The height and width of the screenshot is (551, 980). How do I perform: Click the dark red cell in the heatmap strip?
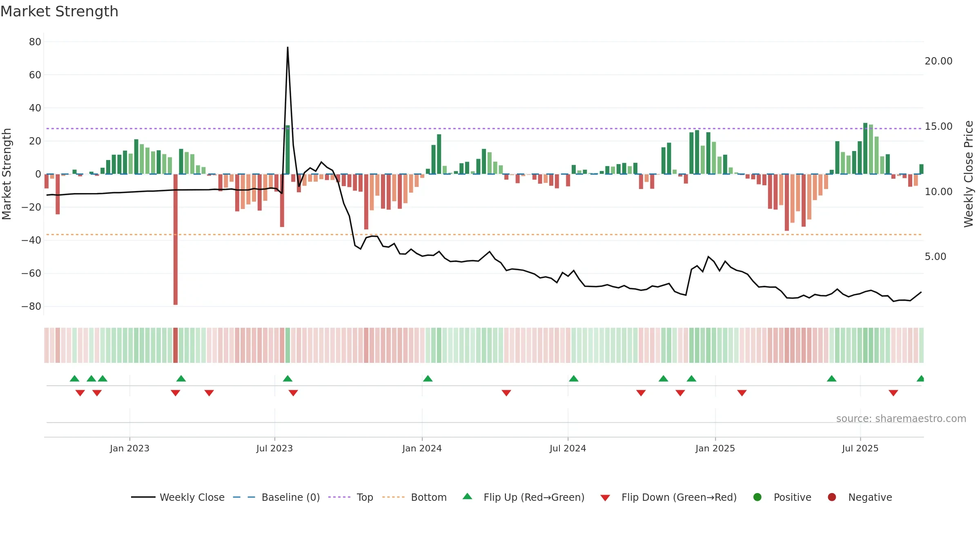(176, 345)
